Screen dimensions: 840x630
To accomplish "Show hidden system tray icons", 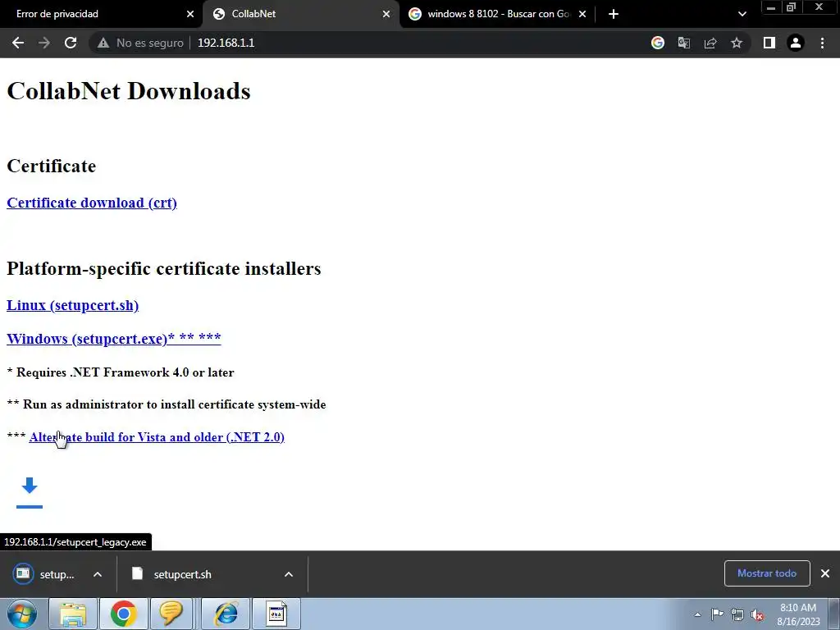I will [x=697, y=614].
